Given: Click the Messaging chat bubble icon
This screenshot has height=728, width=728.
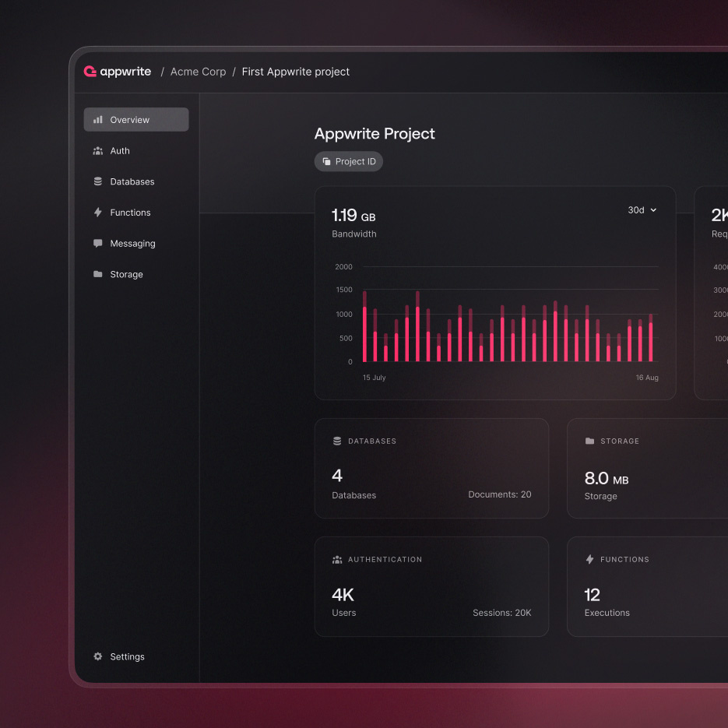Looking at the screenshot, I should 98,243.
